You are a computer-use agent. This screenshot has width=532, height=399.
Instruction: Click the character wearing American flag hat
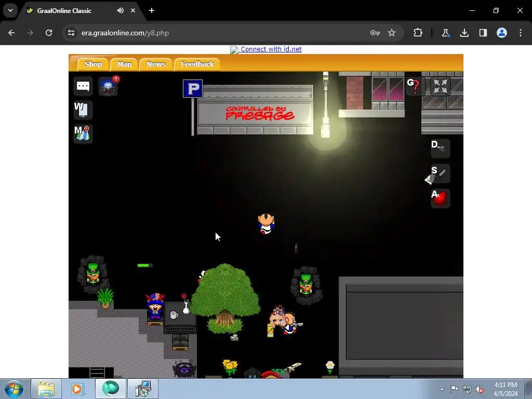(155, 307)
